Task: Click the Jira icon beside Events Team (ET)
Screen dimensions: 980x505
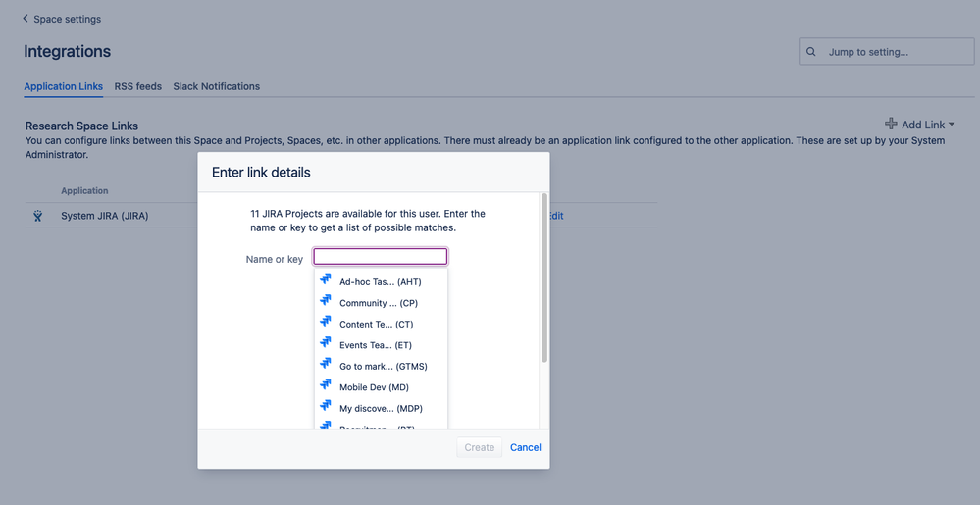Action: 326,344
